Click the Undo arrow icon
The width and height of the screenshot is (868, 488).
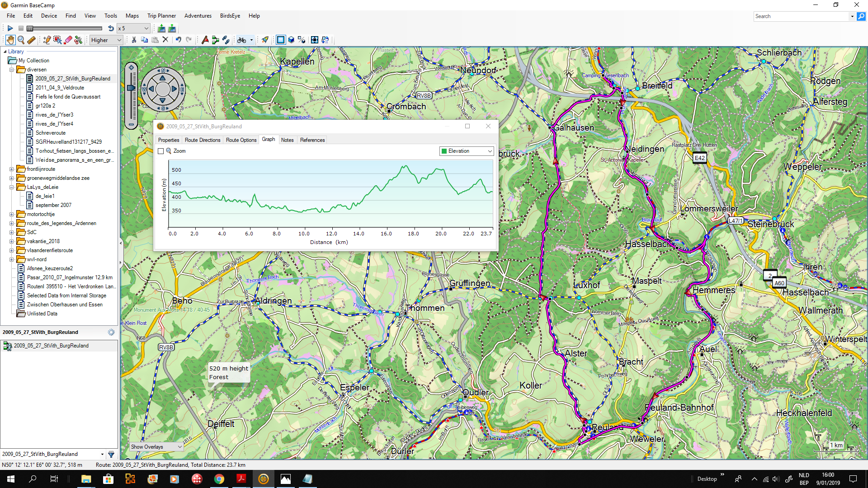coord(179,40)
